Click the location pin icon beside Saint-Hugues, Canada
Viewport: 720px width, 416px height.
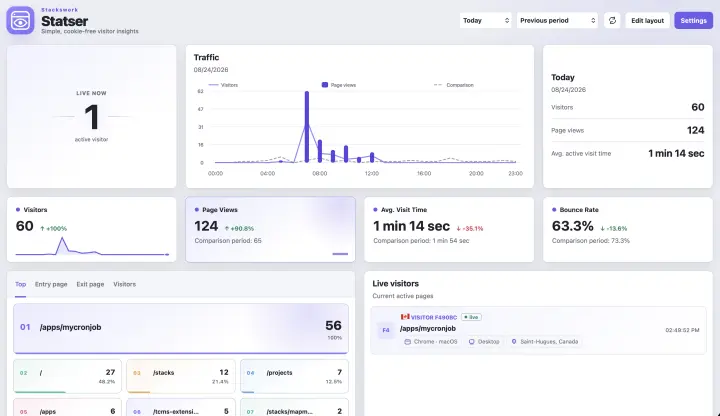(514, 342)
